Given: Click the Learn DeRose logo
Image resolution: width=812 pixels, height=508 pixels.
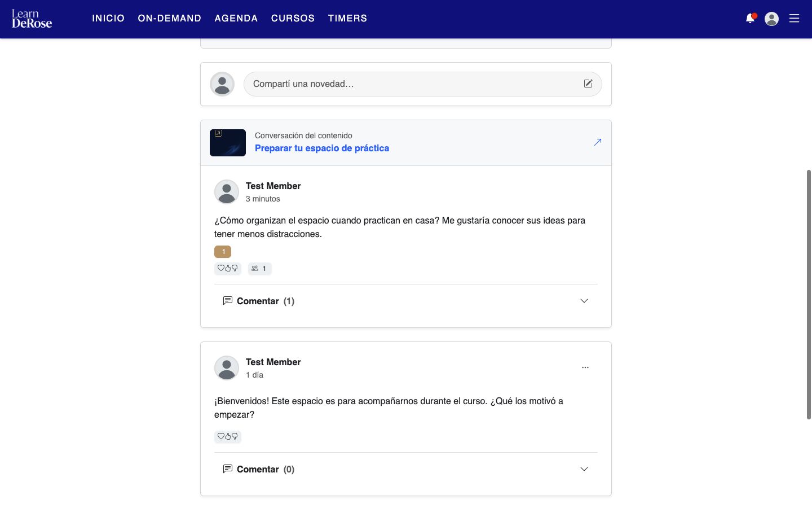Looking at the screenshot, I should [32, 19].
